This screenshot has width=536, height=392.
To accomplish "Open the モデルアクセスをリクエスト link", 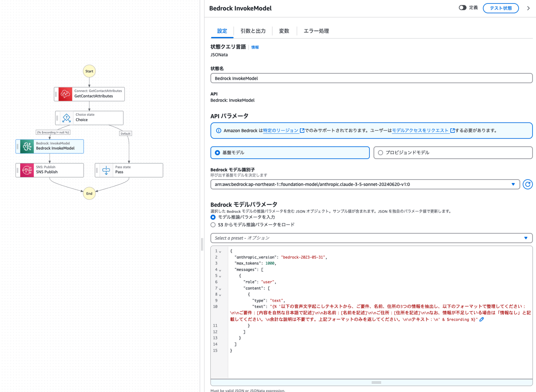I will click(x=420, y=131).
